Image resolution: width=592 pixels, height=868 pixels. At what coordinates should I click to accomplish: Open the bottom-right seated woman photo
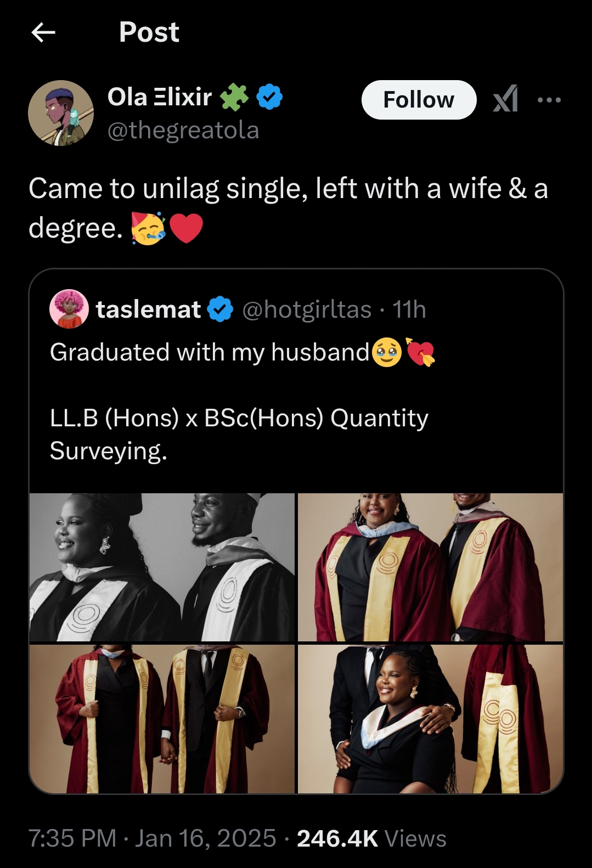(x=430, y=718)
